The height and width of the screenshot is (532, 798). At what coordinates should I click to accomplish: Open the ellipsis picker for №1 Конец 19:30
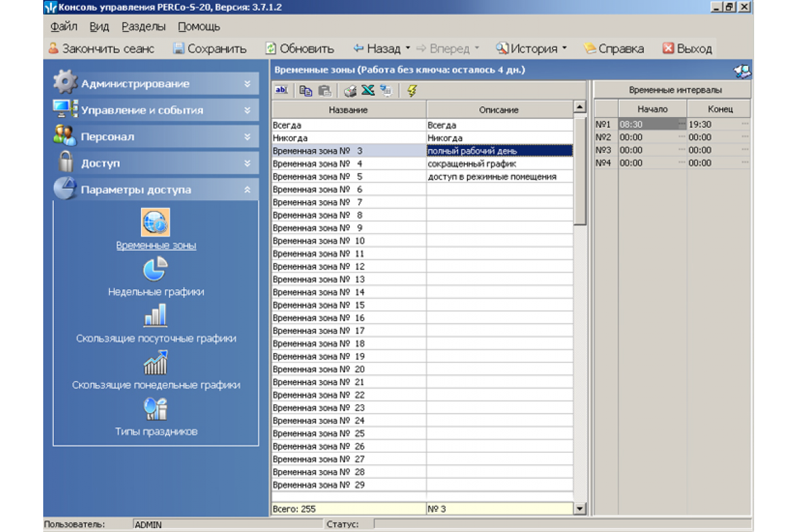(745, 124)
